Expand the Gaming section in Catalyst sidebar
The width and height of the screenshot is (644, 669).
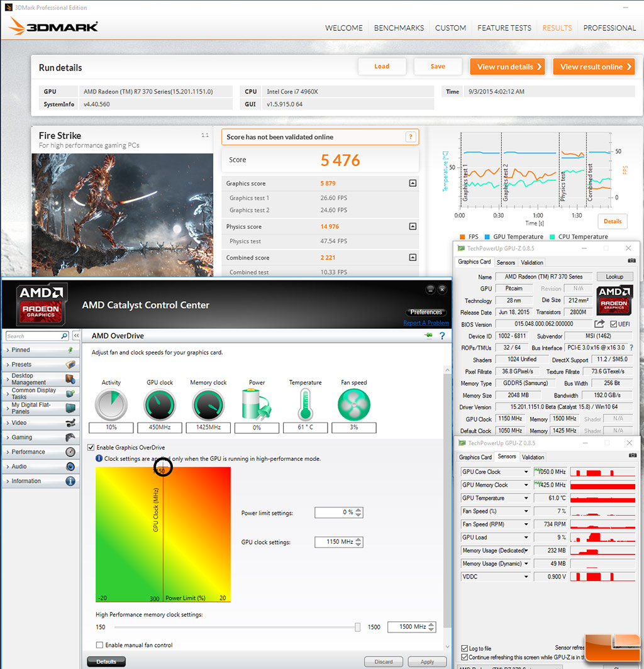(x=8, y=438)
